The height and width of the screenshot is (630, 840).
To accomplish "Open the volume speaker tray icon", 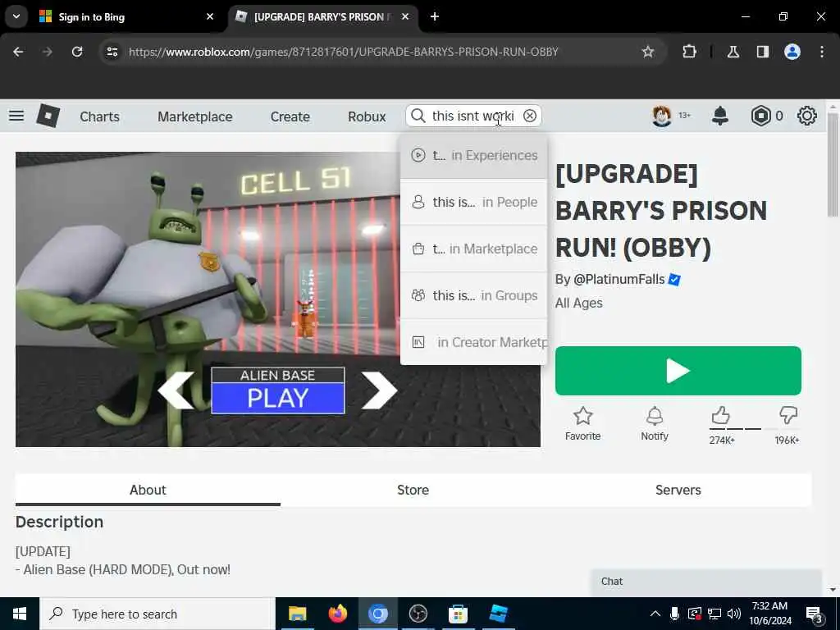I will (x=734, y=614).
